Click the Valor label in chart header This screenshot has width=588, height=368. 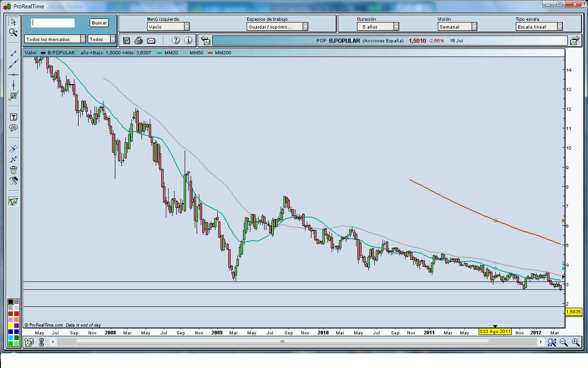click(31, 53)
